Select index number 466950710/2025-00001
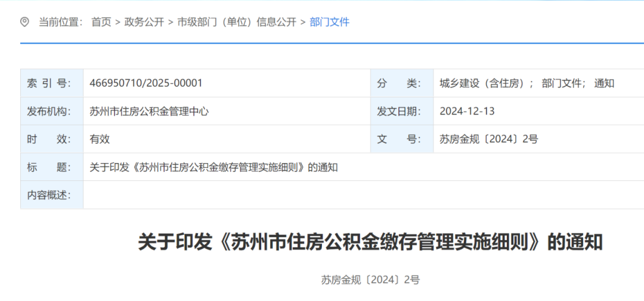This screenshot has height=301, width=644. [x=146, y=84]
